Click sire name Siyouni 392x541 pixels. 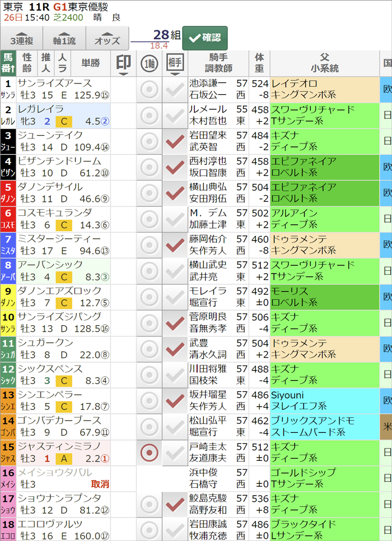coord(287,395)
